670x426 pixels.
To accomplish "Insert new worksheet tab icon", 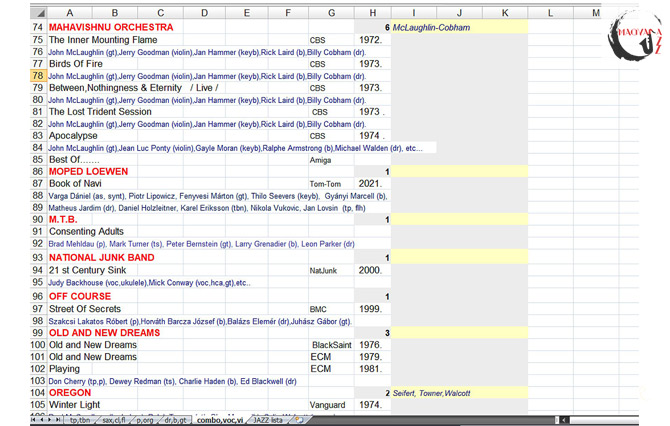I will click(299, 420).
